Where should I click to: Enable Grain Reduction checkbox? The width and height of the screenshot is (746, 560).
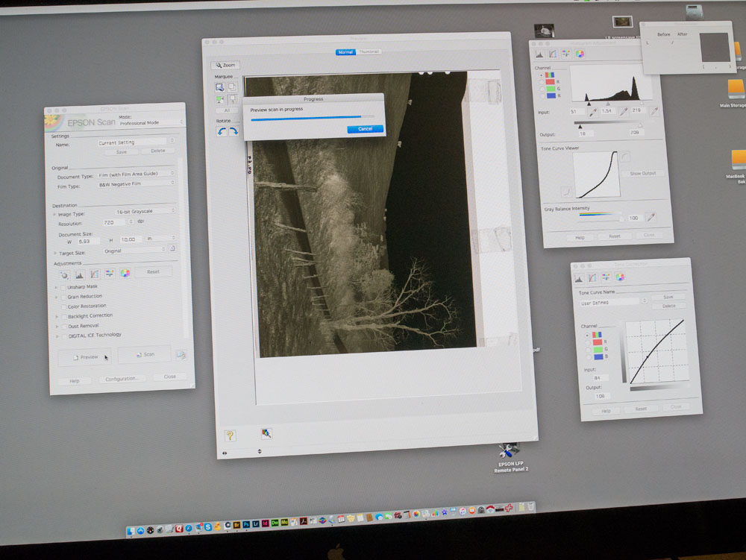[63, 298]
